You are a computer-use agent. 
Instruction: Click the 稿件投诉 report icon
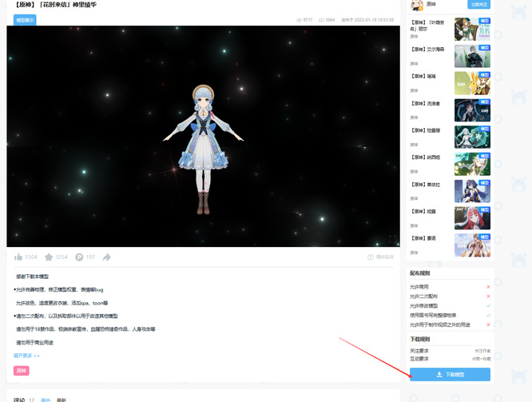click(371, 257)
